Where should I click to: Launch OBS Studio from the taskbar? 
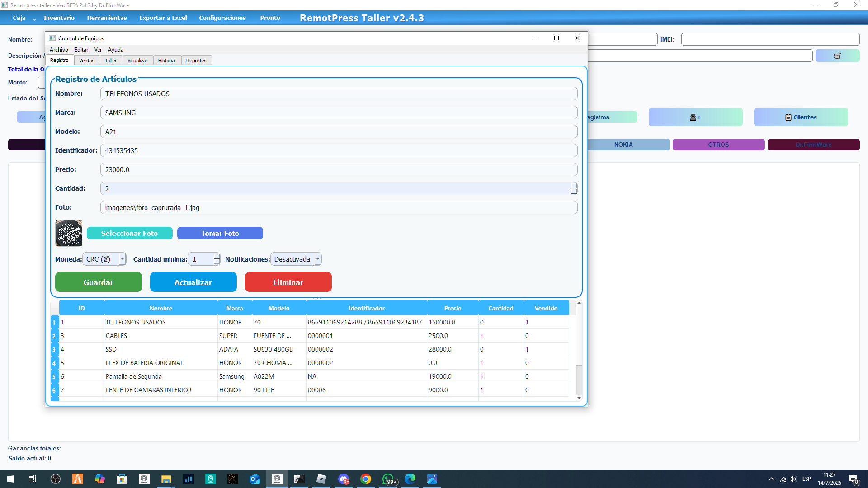(x=56, y=479)
